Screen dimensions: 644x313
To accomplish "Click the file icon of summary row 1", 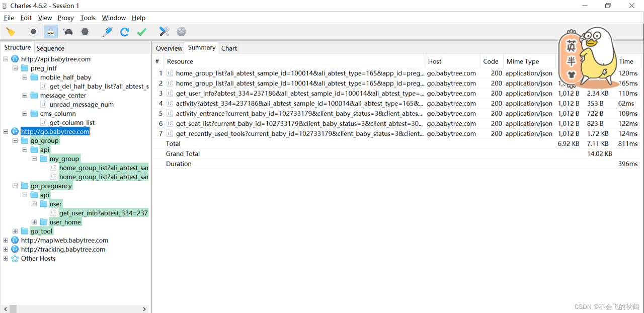I will [x=170, y=73].
